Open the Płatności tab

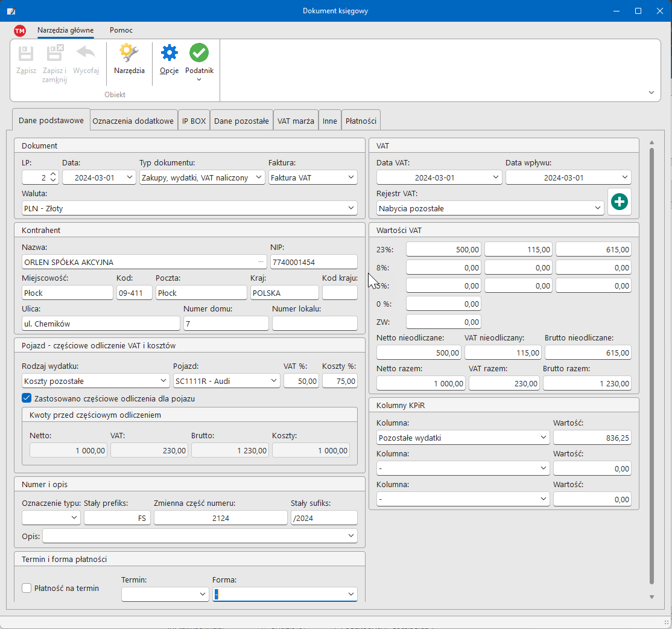tap(361, 121)
